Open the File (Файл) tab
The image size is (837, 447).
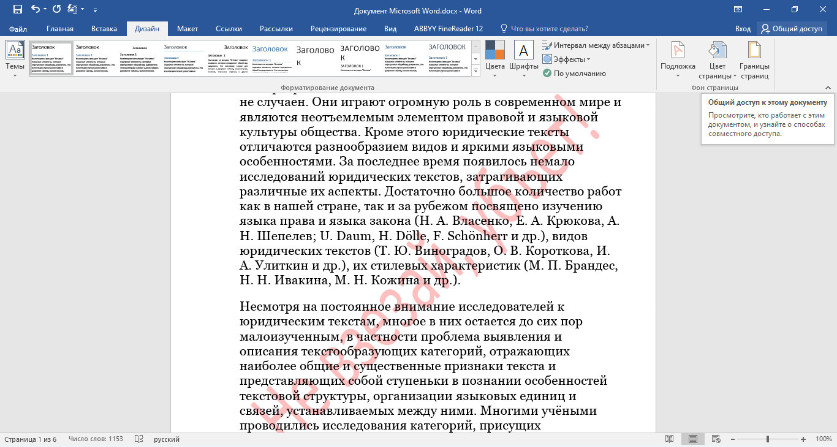(x=18, y=29)
